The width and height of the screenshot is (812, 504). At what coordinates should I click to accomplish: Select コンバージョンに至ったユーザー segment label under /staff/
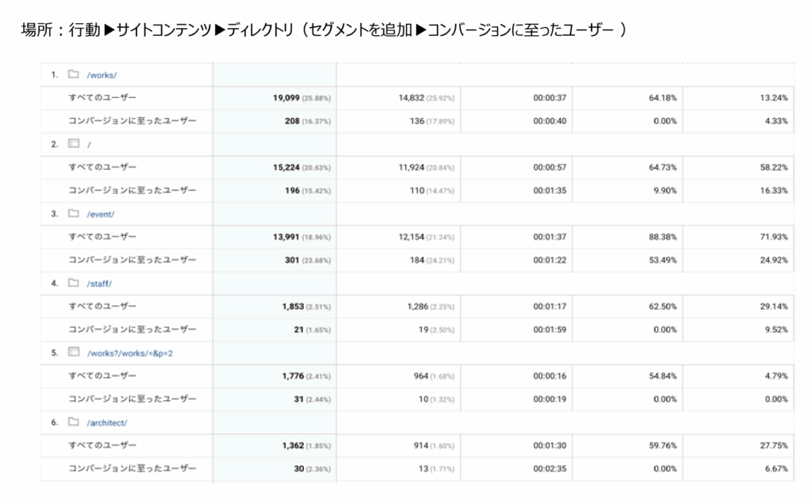pyautogui.click(x=132, y=330)
